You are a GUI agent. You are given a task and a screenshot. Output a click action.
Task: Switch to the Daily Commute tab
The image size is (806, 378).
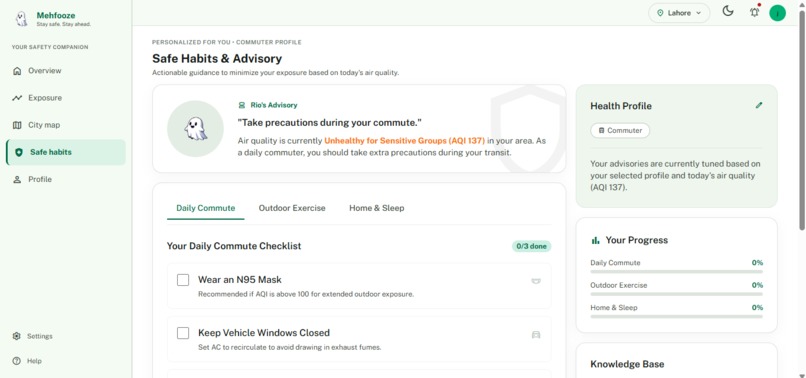206,208
